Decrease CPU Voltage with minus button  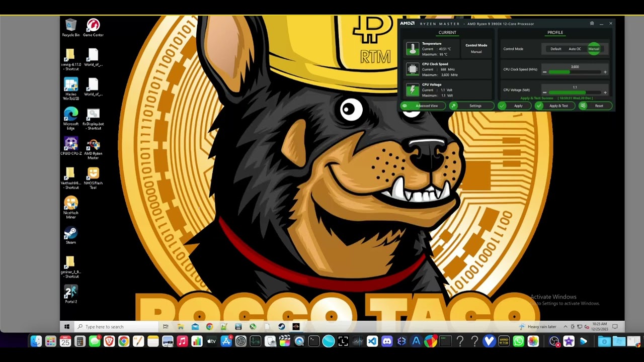pyautogui.click(x=544, y=93)
